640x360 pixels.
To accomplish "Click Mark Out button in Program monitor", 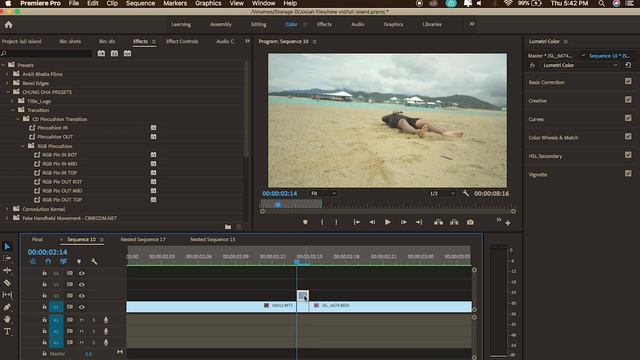I will (x=336, y=222).
